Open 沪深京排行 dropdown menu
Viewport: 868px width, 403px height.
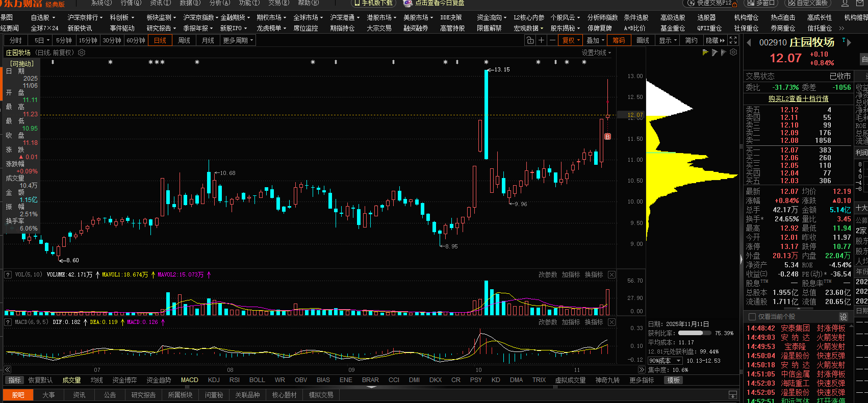85,17
